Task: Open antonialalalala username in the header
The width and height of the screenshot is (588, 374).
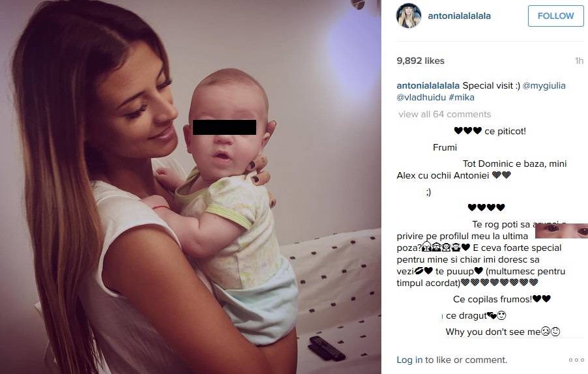Action: tap(460, 16)
